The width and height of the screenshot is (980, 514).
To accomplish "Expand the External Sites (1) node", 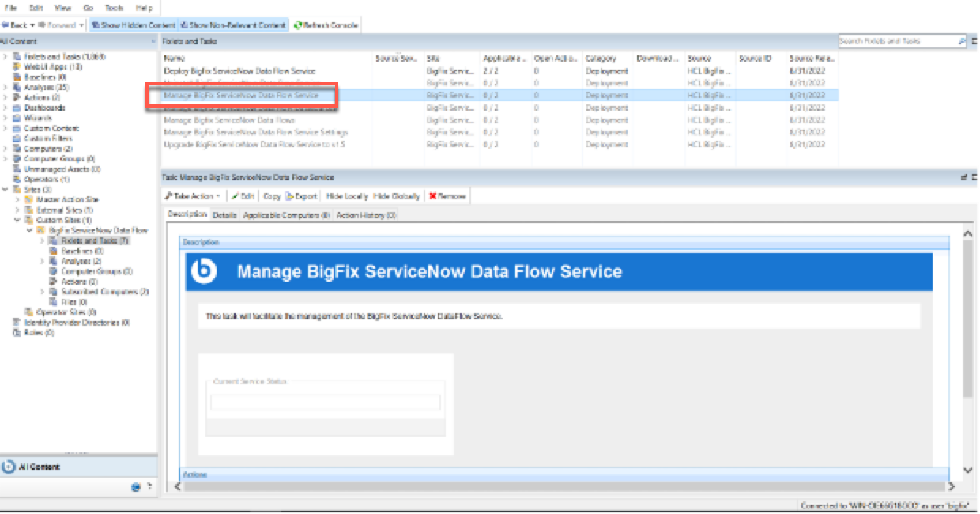I will (17, 210).
